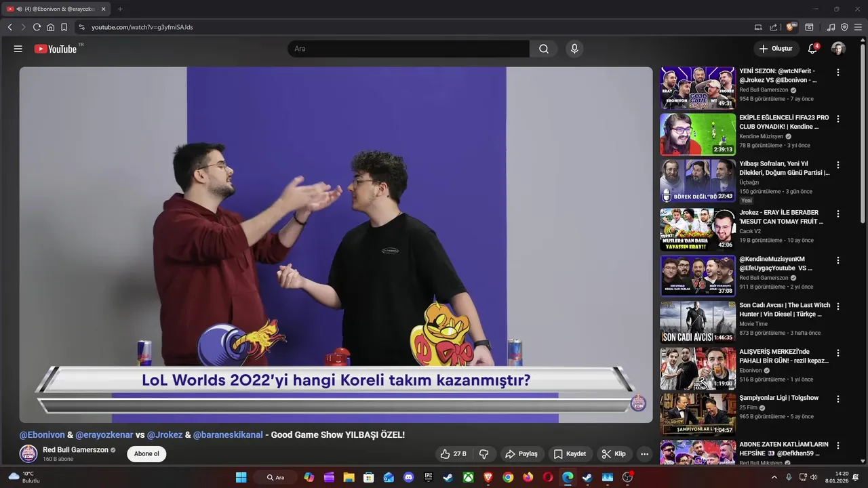Viewport: 868px width, 488px height.
Task: Open the Brave Shields icon
Action: pyautogui.click(x=791, y=27)
